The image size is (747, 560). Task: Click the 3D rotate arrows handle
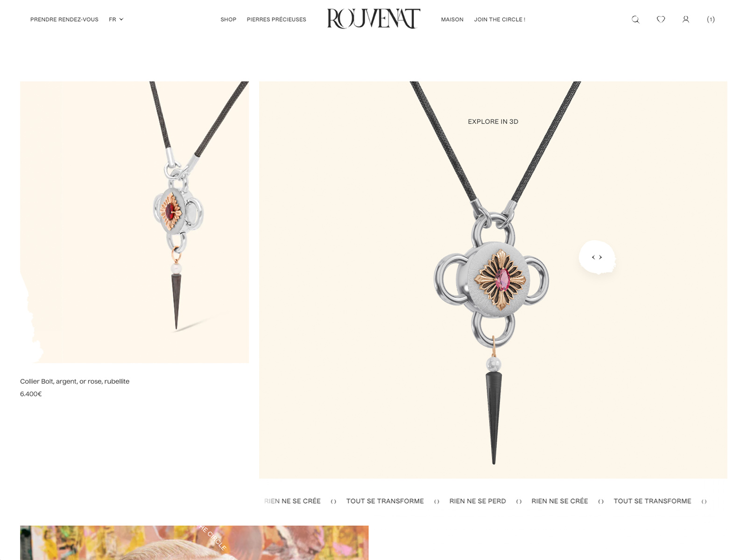click(x=597, y=257)
